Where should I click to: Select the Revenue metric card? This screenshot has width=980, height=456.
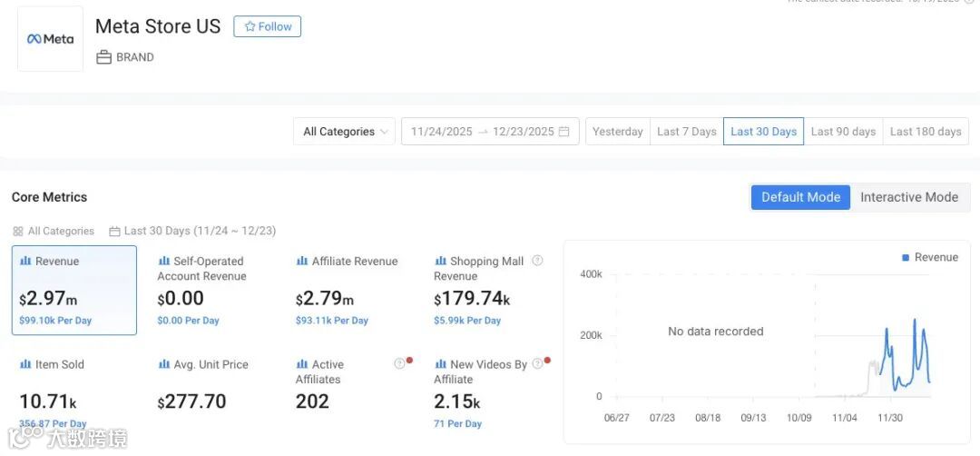(74, 291)
